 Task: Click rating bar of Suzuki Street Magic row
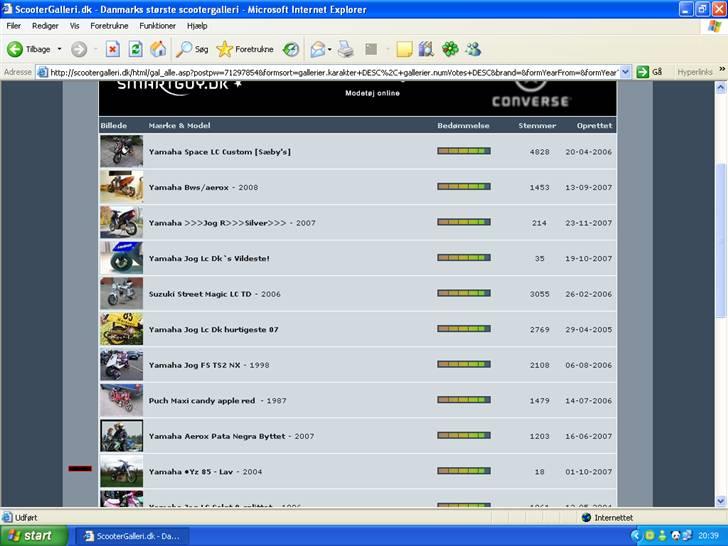(x=464, y=293)
